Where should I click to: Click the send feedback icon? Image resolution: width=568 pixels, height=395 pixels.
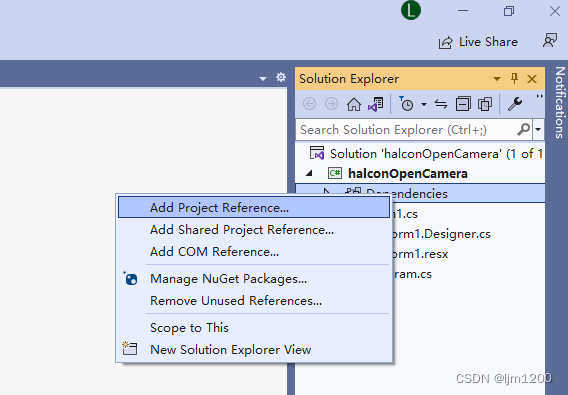pos(550,41)
